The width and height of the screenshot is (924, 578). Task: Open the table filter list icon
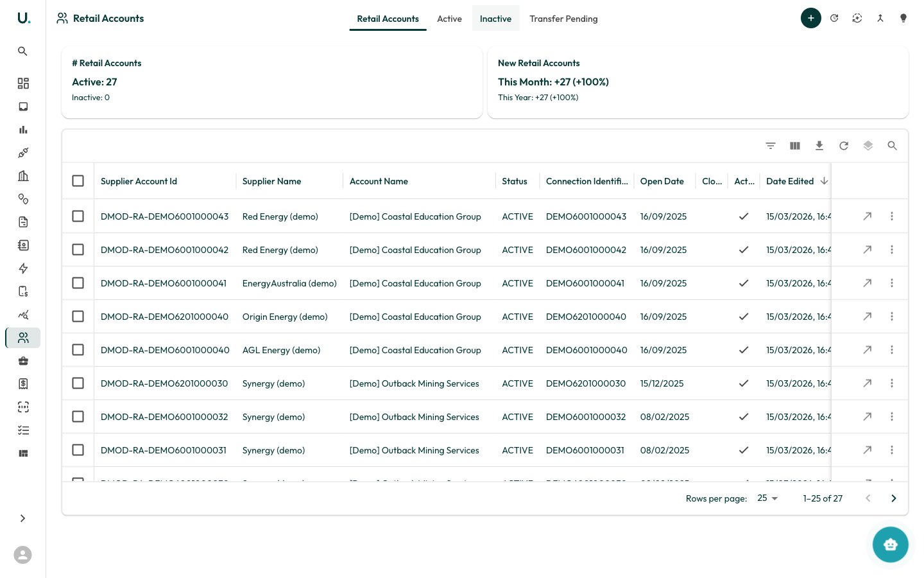[771, 146]
